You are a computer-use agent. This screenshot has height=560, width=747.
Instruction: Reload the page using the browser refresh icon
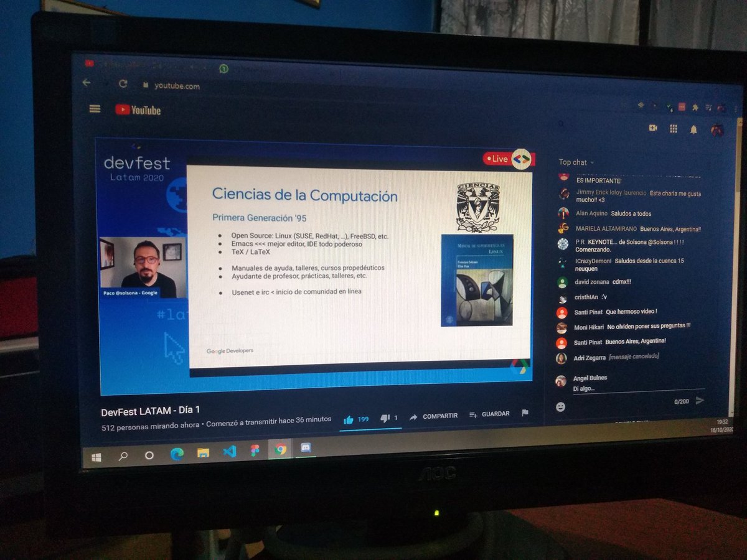[123, 85]
